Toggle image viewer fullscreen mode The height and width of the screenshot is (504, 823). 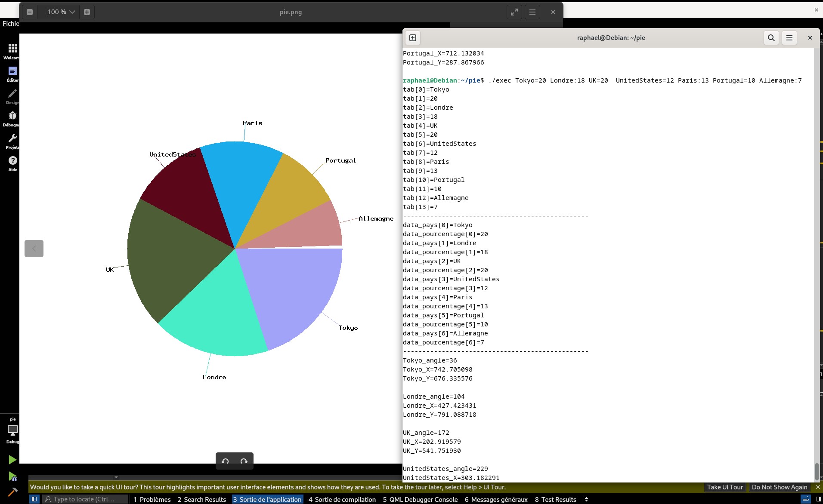(514, 12)
